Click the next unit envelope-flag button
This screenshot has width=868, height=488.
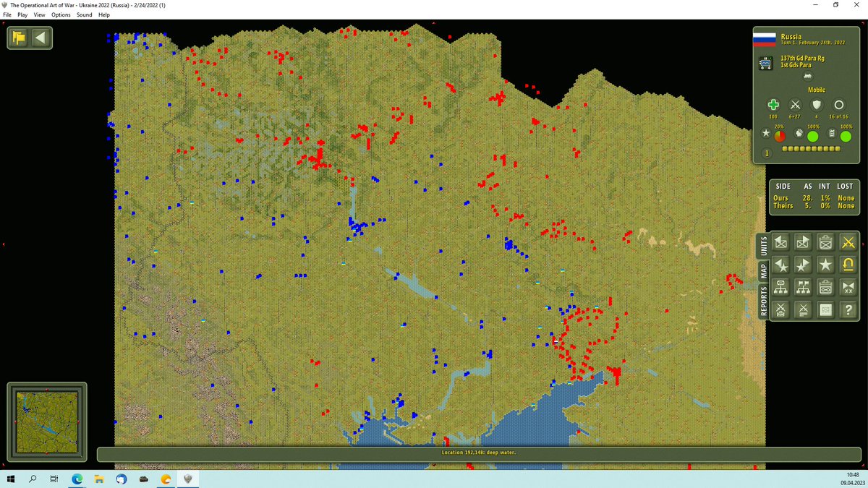click(x=803, y=242)
